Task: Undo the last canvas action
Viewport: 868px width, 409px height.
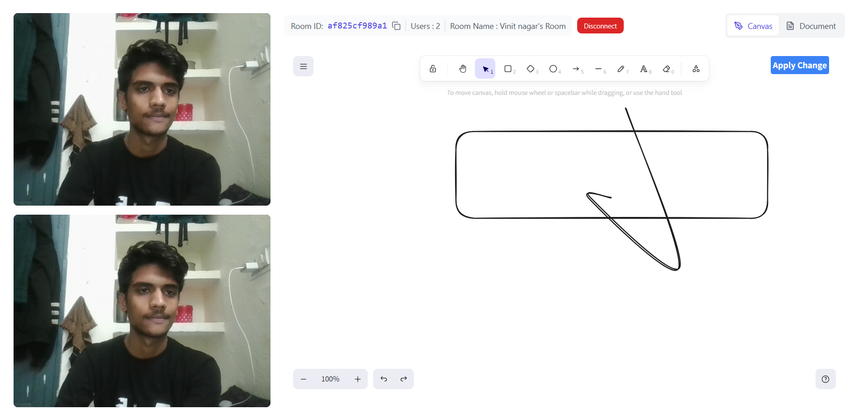Action: (384, 379)
